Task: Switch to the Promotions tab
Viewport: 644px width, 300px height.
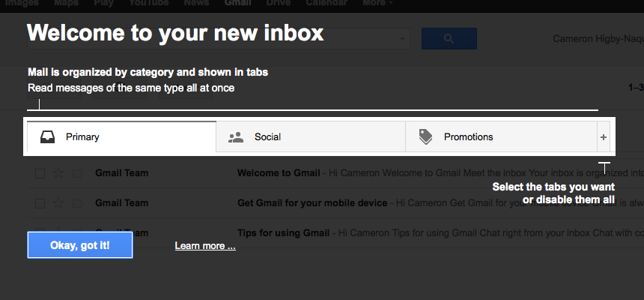Action: pyautogui.click(x=501, y=137)
